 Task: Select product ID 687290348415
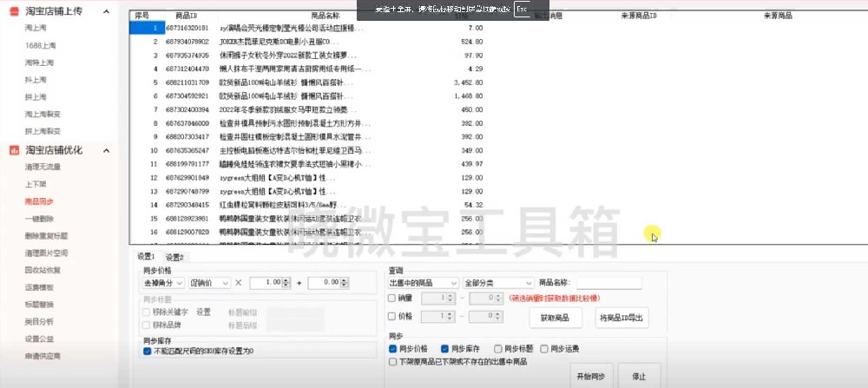coord(187,205)
